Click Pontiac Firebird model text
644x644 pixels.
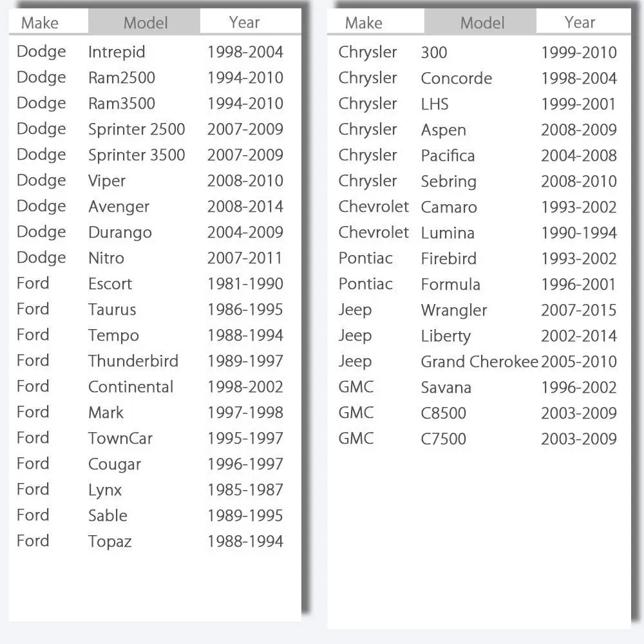coord(448,259)
